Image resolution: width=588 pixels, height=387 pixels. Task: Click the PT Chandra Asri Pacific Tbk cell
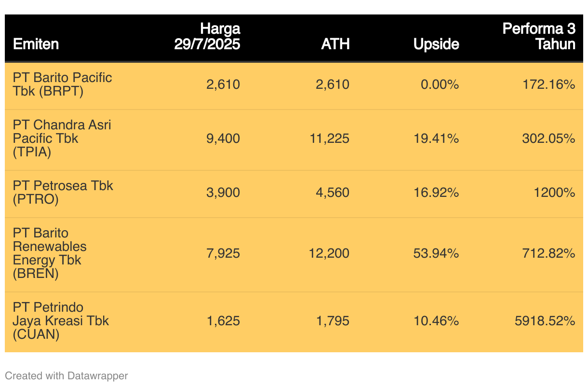62,138
